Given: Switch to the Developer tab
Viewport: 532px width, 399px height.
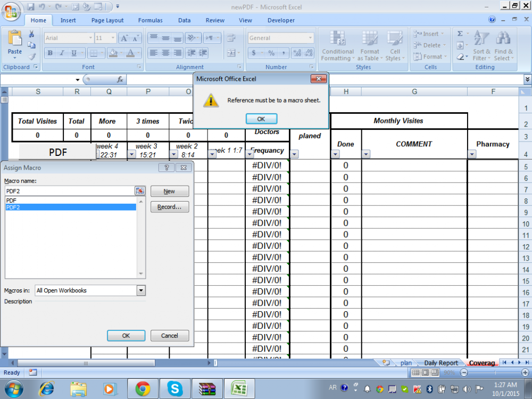Looking at the screenshot, I should [281, 20].
